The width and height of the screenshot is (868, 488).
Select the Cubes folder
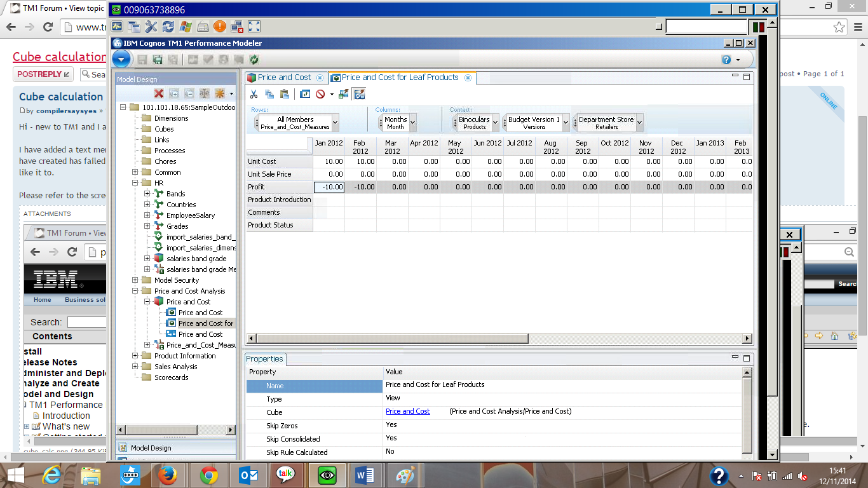click(164, 129)
